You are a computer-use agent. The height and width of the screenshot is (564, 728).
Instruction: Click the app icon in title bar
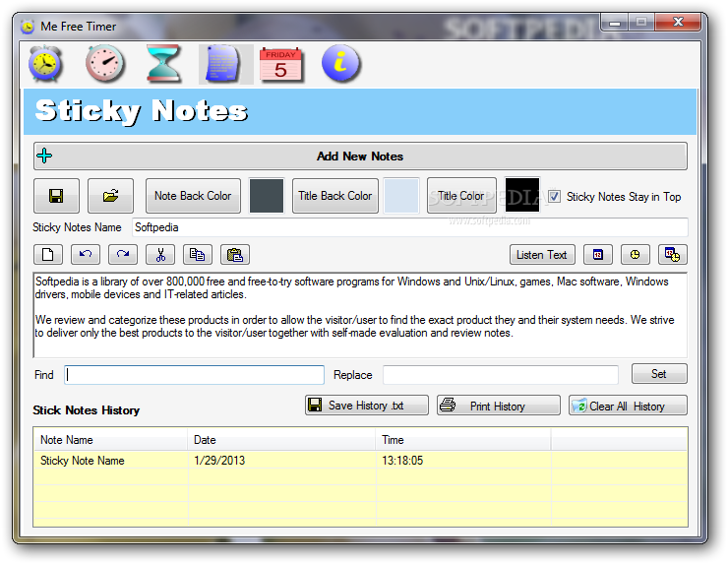[28, 27]
